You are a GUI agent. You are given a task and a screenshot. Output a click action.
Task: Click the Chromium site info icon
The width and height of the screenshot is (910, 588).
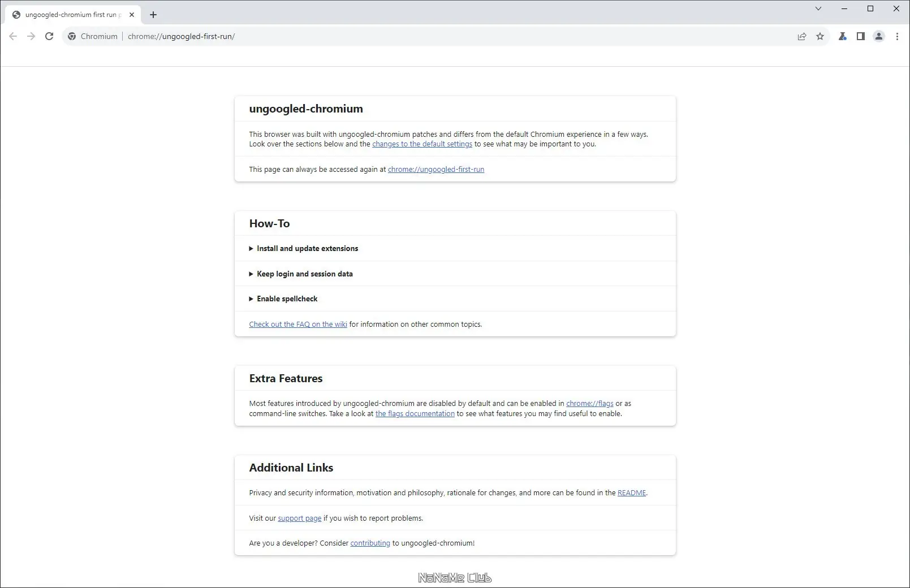pyautogui.click(x=72, y=36)
